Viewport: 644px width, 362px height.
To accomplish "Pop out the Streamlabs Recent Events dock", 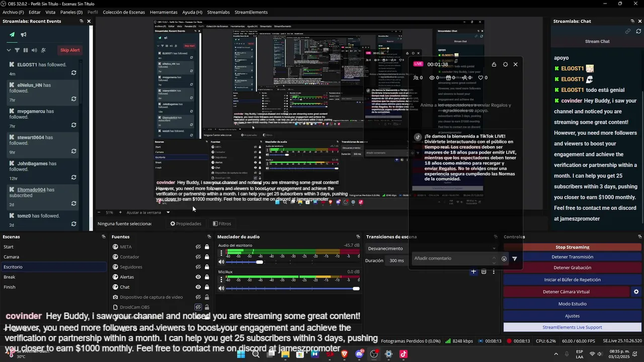I will click(x=82, y=21).
